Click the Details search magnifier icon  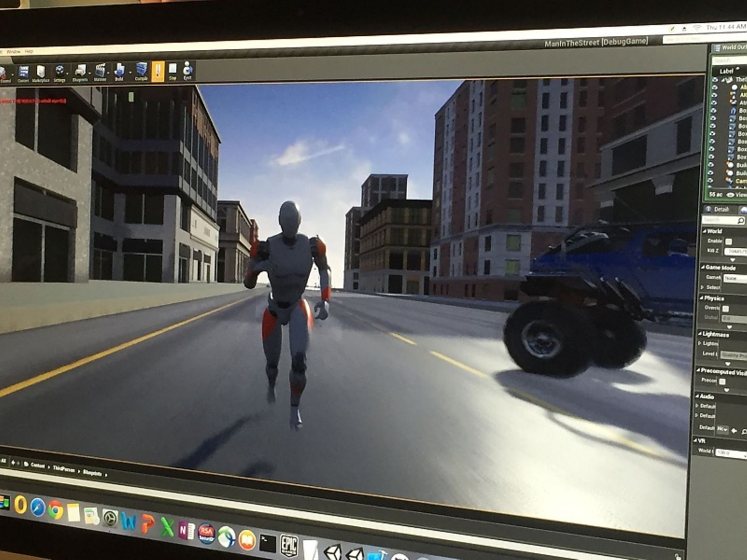(741, 221)
